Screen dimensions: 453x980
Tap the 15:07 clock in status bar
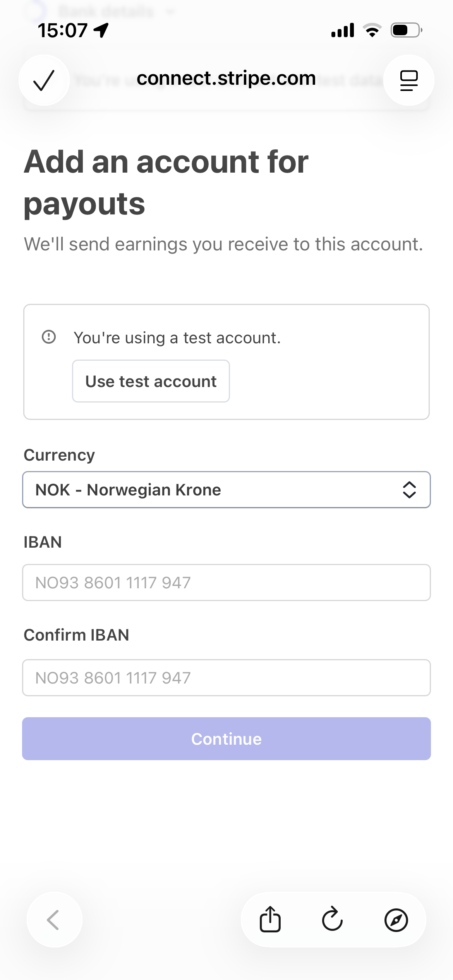pyautogui.click(x=62, y=30)
